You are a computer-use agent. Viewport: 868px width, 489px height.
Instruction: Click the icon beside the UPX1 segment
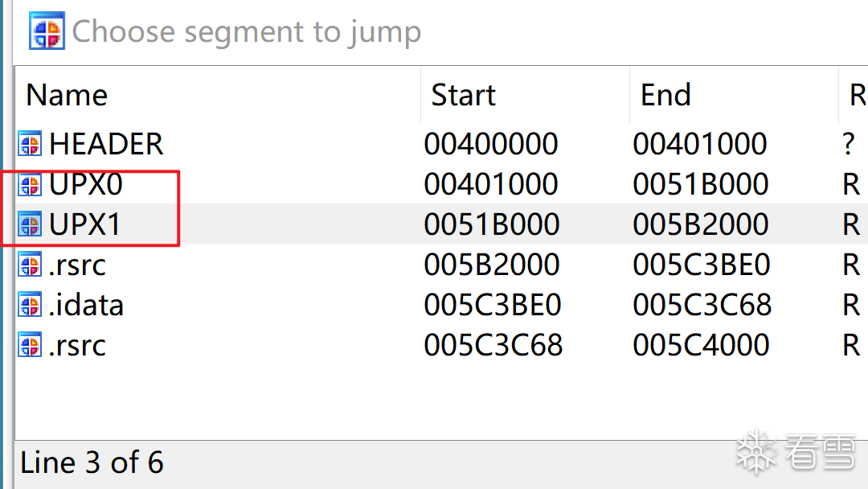(30, 224)
